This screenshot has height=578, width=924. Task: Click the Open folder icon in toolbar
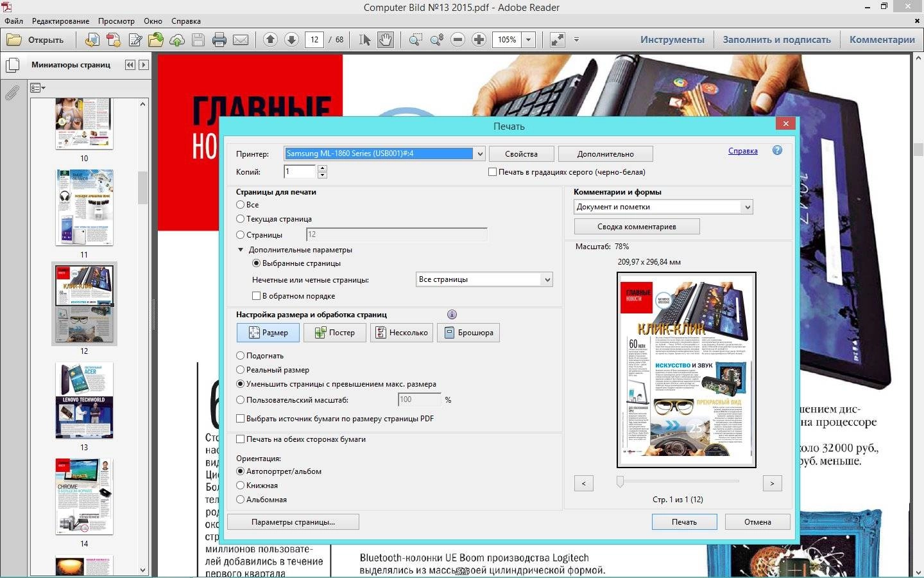pyautogui.click(x=13, y=40)
